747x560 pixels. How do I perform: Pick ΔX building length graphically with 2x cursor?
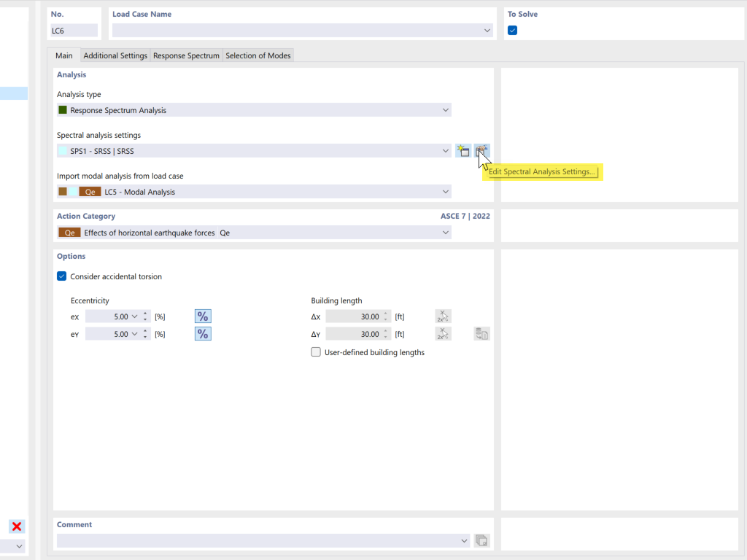click(x=443, y=316)
